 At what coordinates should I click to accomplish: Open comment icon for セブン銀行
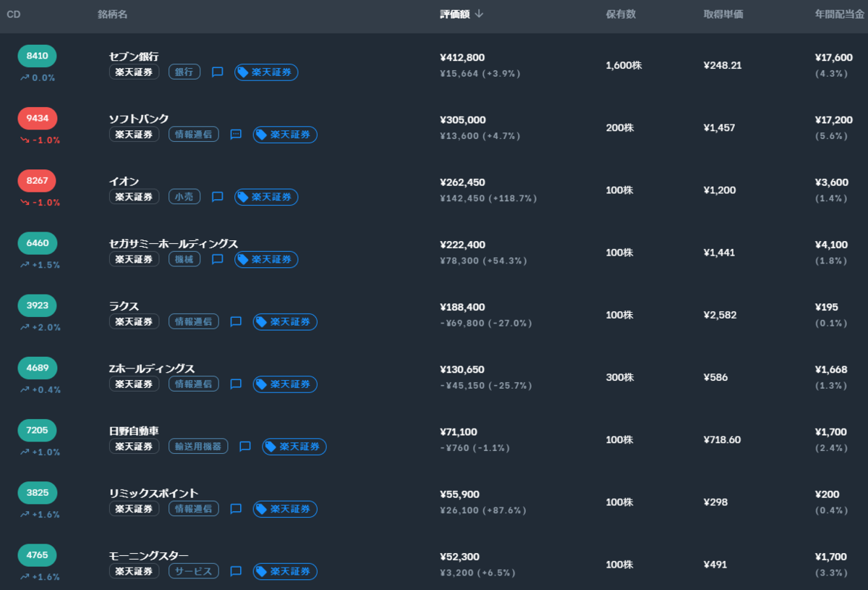tap(217, 72)
